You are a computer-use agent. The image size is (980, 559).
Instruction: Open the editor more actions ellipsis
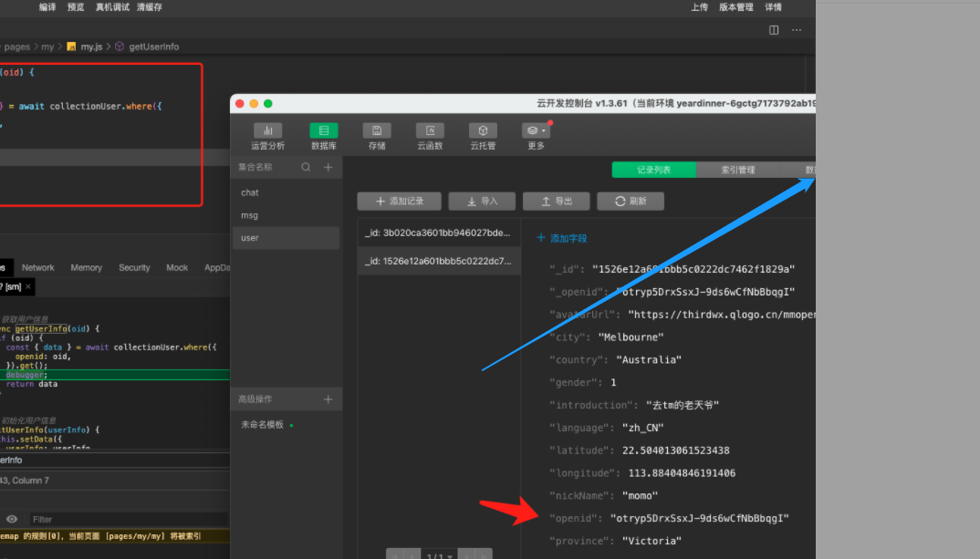click(797, 30)
